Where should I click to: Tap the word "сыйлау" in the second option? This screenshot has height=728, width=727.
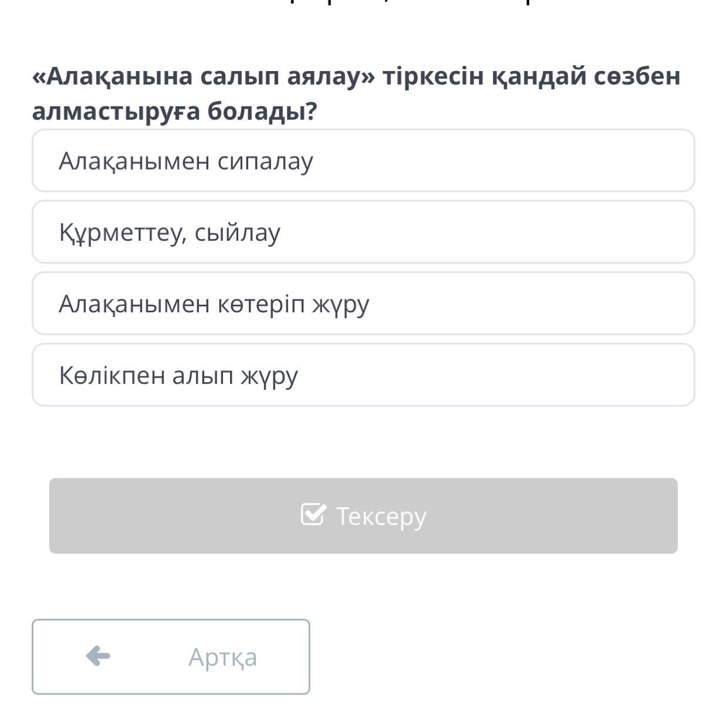tap(237, 232)
